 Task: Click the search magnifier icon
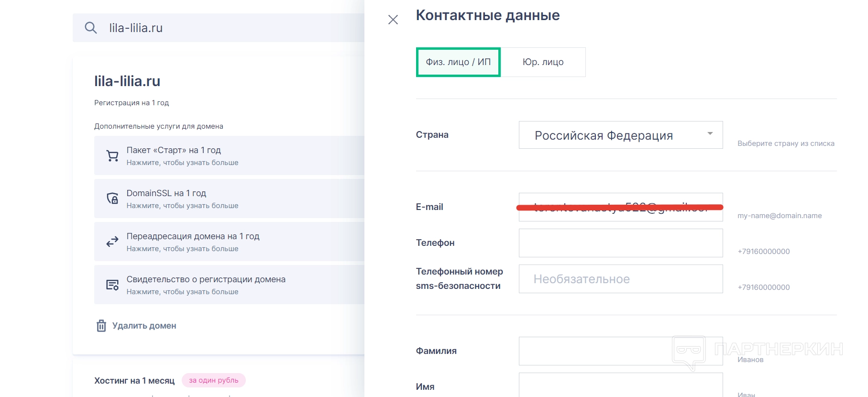91,28
